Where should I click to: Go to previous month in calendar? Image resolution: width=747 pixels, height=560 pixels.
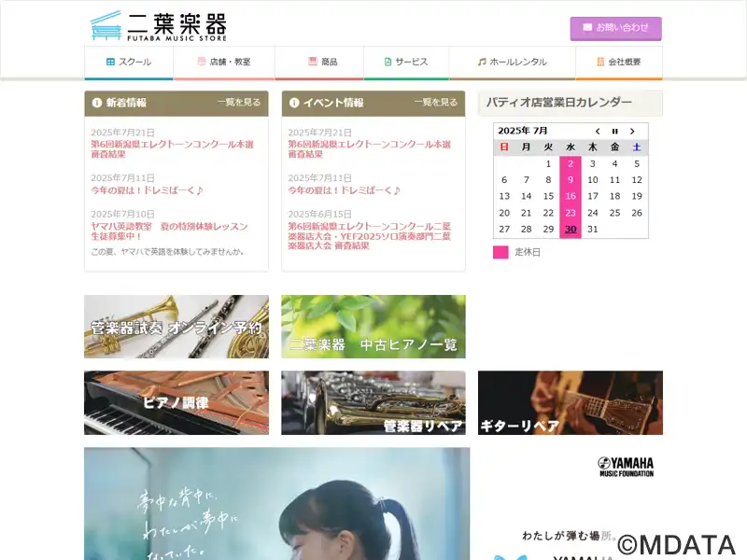point(598,132)
